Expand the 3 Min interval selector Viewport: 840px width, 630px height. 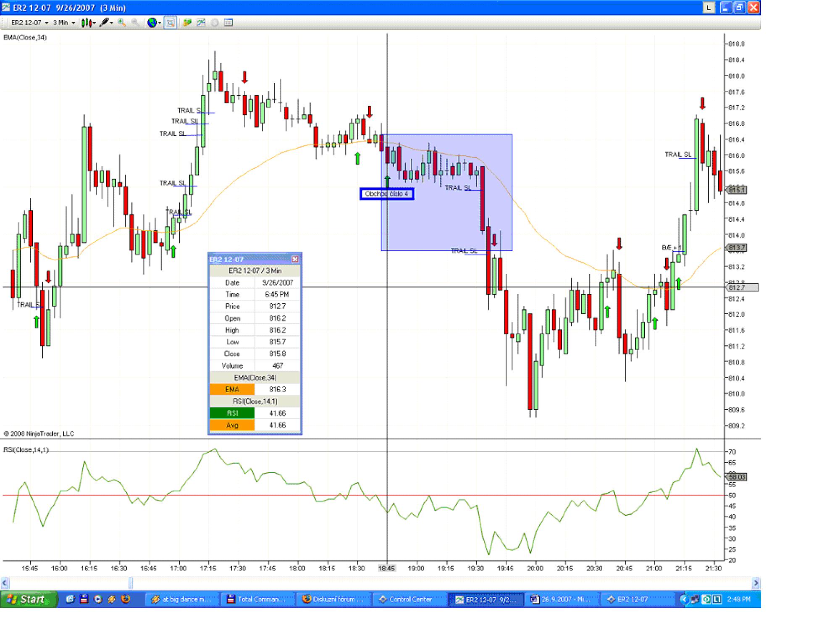(x=64, y=23)
